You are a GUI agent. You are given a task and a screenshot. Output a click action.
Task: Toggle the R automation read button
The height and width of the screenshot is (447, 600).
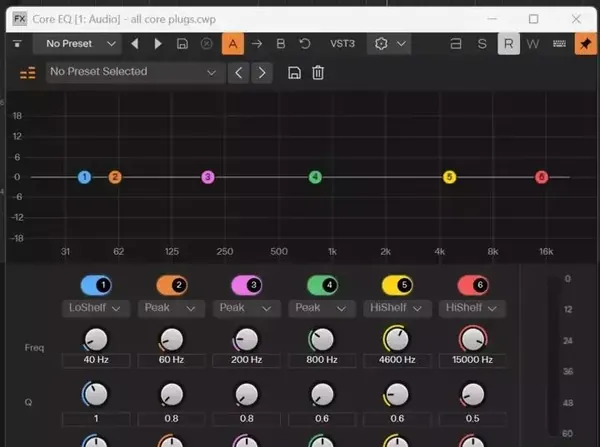click(x=509, y=44)
